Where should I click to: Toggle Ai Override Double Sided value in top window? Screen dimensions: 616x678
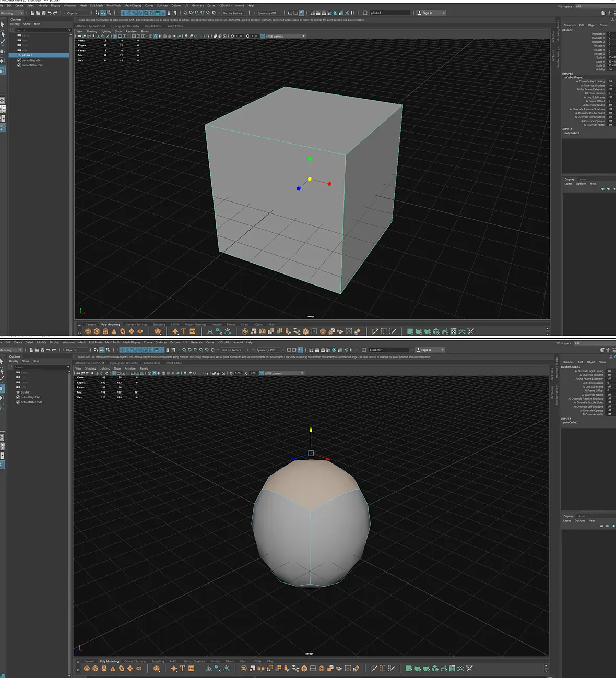[x=610, y=113]
